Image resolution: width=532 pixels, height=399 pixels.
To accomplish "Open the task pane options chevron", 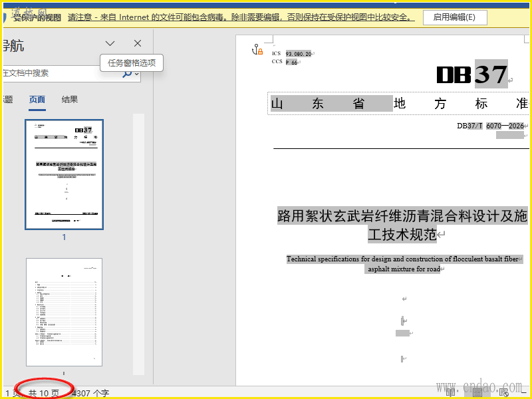I will (x=110, y=43).
